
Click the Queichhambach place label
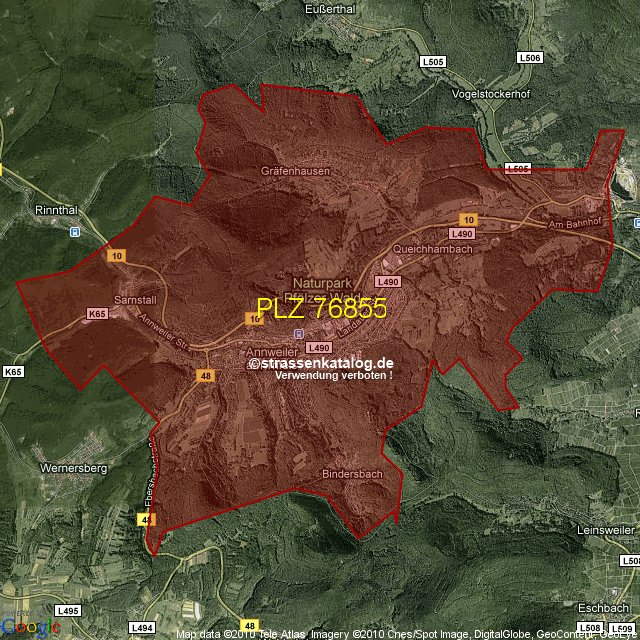[433, 249]
